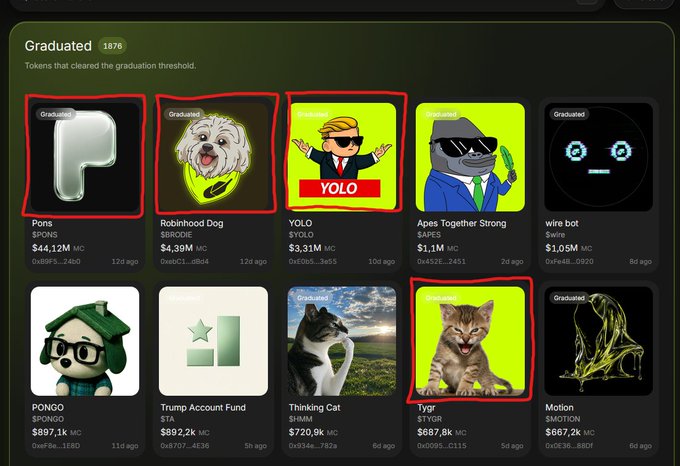Open the Trump Account Fund image

[x=213, y=341]
